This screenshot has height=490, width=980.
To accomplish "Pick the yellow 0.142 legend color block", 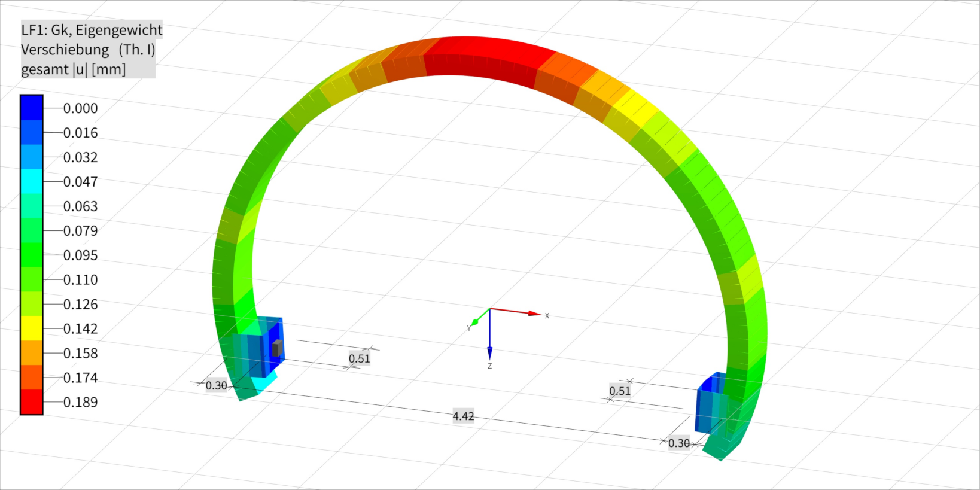I will (31, 328).
